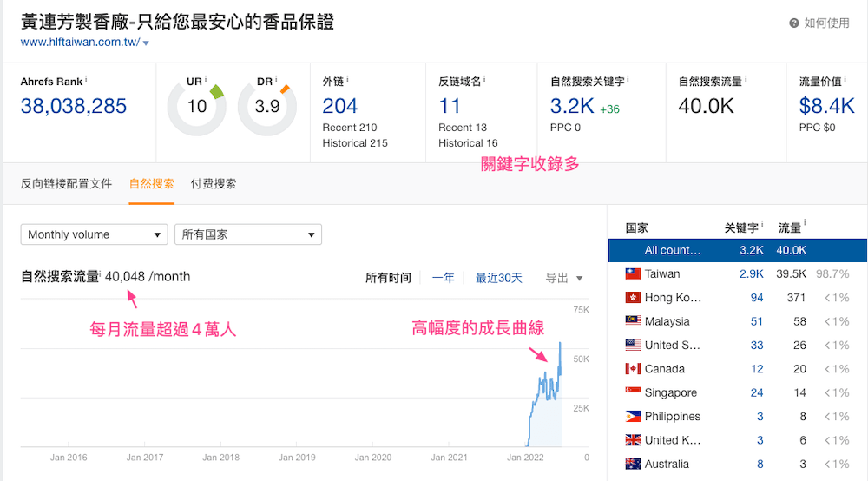Click the United Kingdom flag icon

(633, 440)
